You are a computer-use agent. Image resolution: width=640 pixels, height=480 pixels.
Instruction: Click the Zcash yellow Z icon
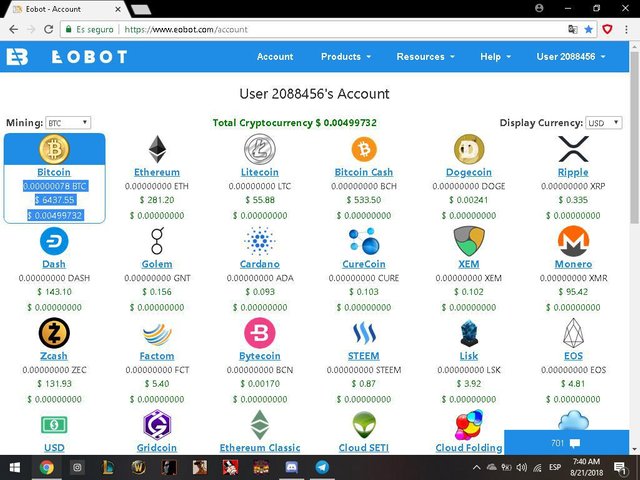click(54, 333)
